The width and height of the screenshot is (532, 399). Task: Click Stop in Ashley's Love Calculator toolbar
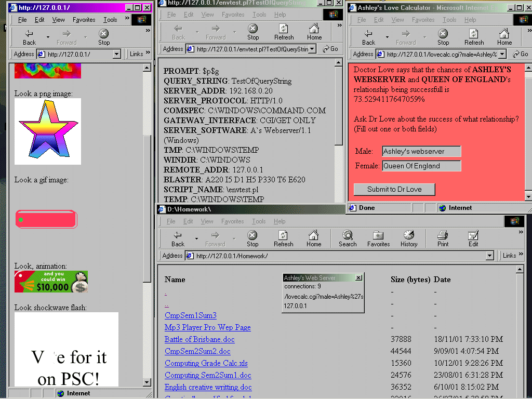[443, 37]
